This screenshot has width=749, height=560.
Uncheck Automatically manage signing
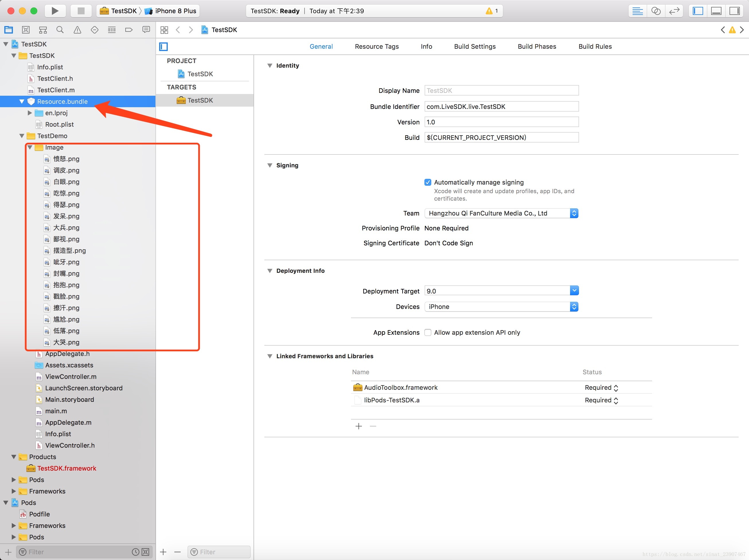(x=428, y=182)
